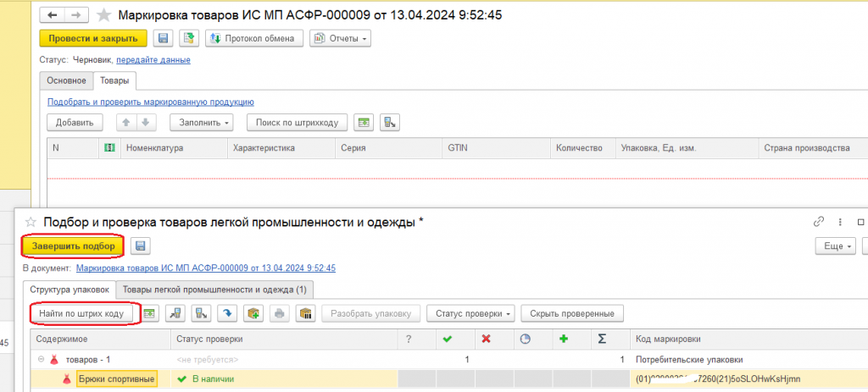Expand the Отчеты dropdown

[x=340, y=39]
